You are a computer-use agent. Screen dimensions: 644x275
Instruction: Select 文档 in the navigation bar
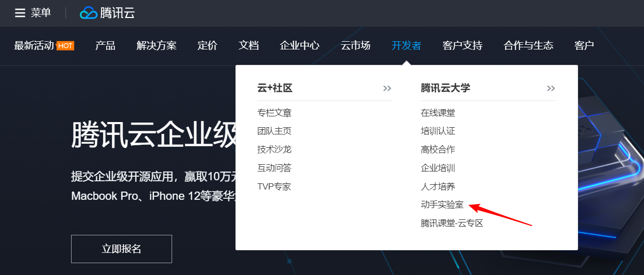point(248,46)
